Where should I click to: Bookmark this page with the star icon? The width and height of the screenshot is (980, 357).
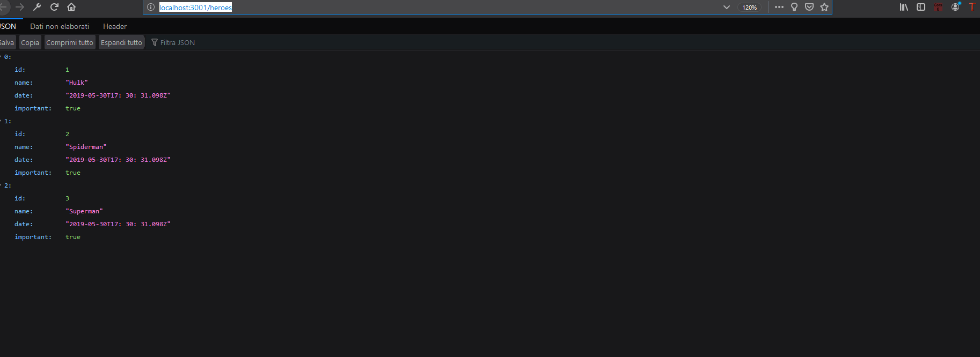pyautogui.click(x=824, y=7)
